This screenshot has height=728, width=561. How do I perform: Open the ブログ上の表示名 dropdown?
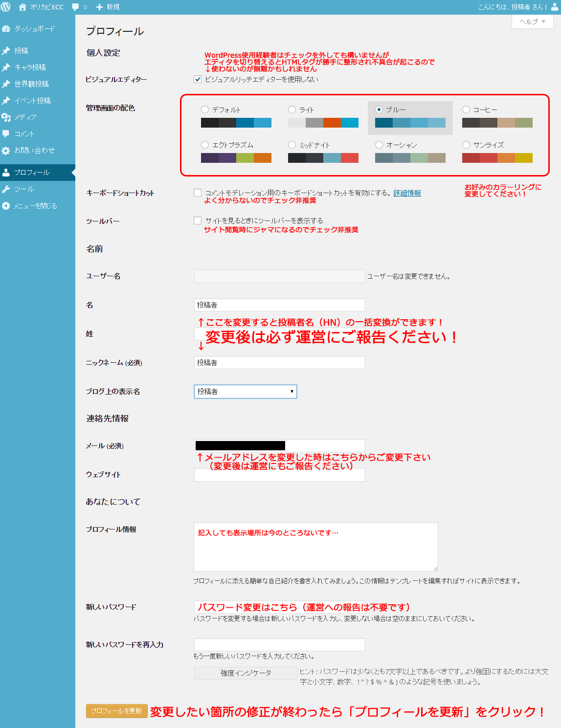[x=245, y=392]
